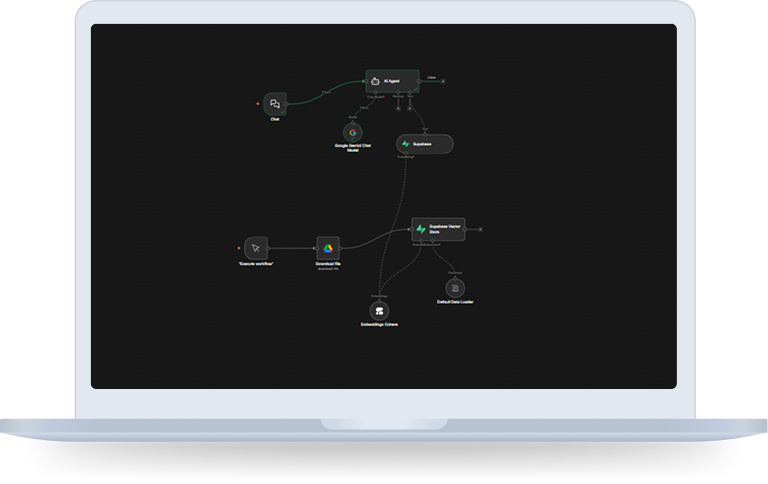This screenshot has width=768, height=484.
Task: Select the Execute workflow trigger cursor icon
Action: click(256, 247)
